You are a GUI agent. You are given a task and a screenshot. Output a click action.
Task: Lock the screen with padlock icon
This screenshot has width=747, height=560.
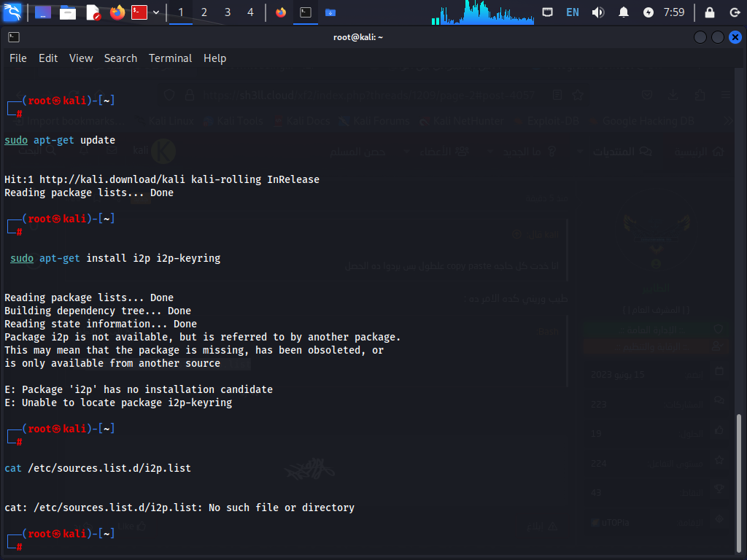click(x=709, y=12)
